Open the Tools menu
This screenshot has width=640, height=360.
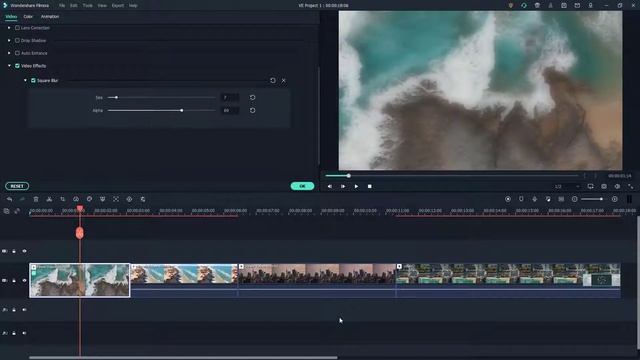[x=87, y=6]
